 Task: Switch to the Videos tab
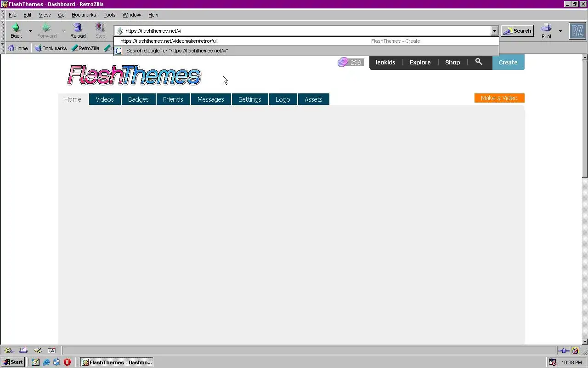pyautogui.click(x=105, y=99)
